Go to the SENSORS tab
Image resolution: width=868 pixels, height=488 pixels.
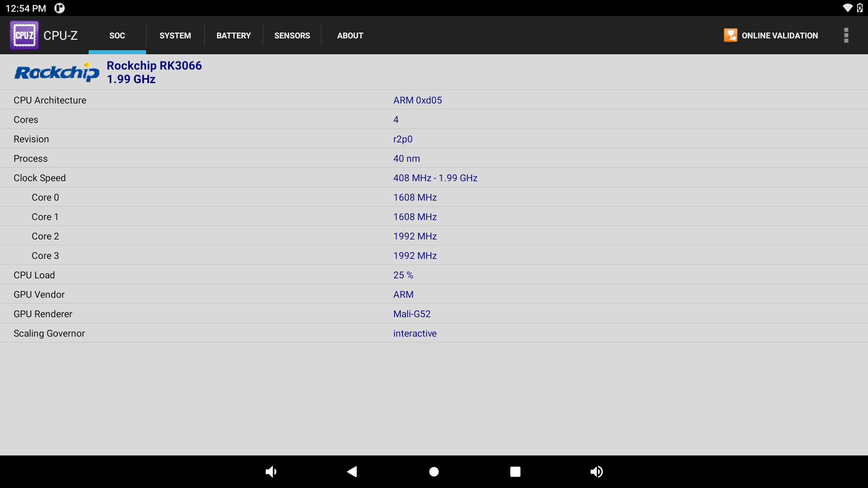pyautogui.click(x=292, y=35)
